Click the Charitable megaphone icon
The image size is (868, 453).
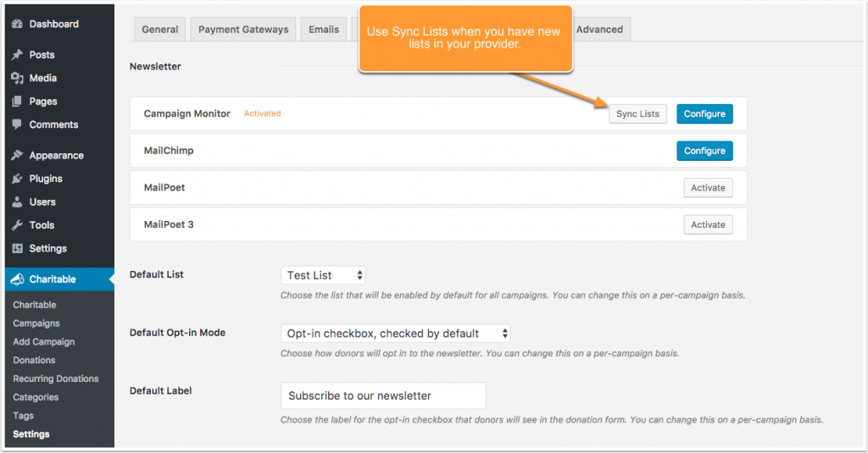[17, 279]
